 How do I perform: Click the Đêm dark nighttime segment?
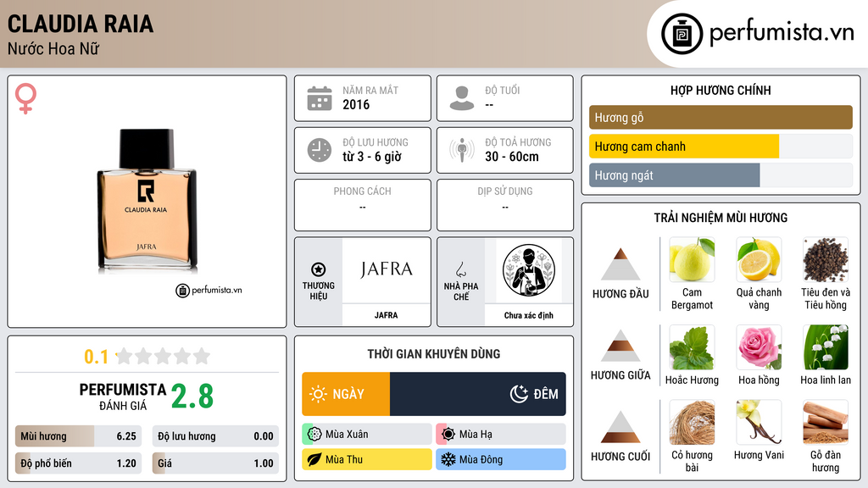pos(478,394)
